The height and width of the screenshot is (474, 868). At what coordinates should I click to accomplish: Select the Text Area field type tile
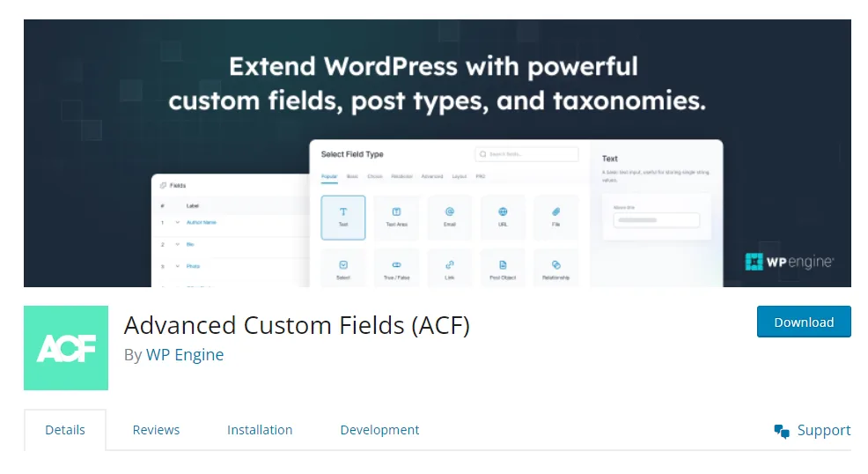coord(396,217)
